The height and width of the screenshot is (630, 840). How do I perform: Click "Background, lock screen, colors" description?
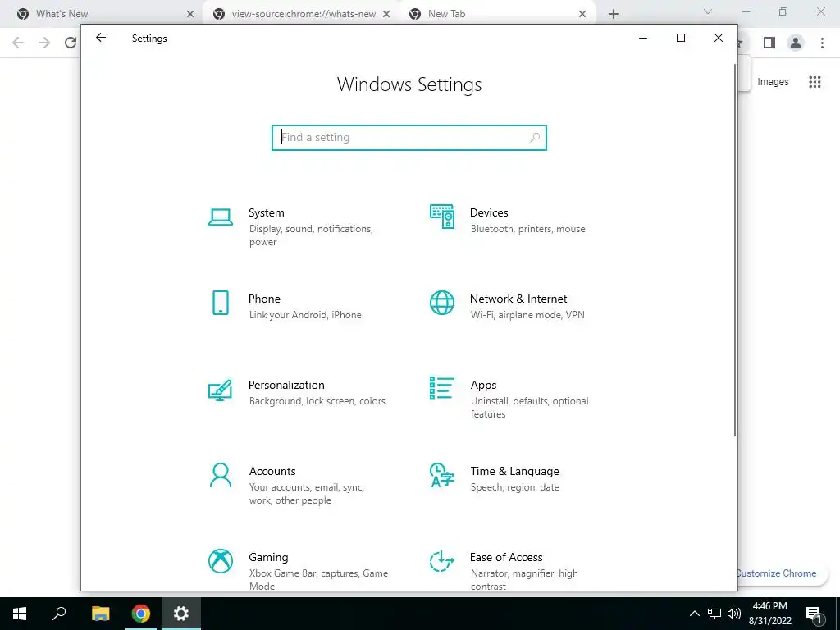(317, 401)
